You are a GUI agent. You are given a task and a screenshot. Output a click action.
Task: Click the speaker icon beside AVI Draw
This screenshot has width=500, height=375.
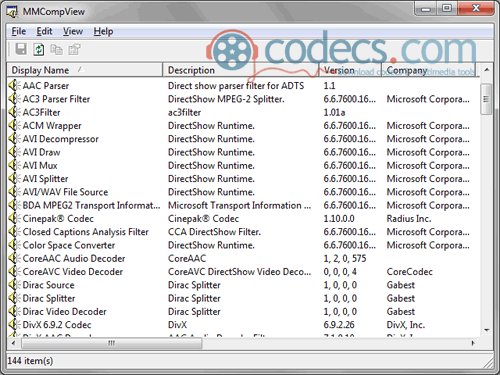tap(14, 152)
